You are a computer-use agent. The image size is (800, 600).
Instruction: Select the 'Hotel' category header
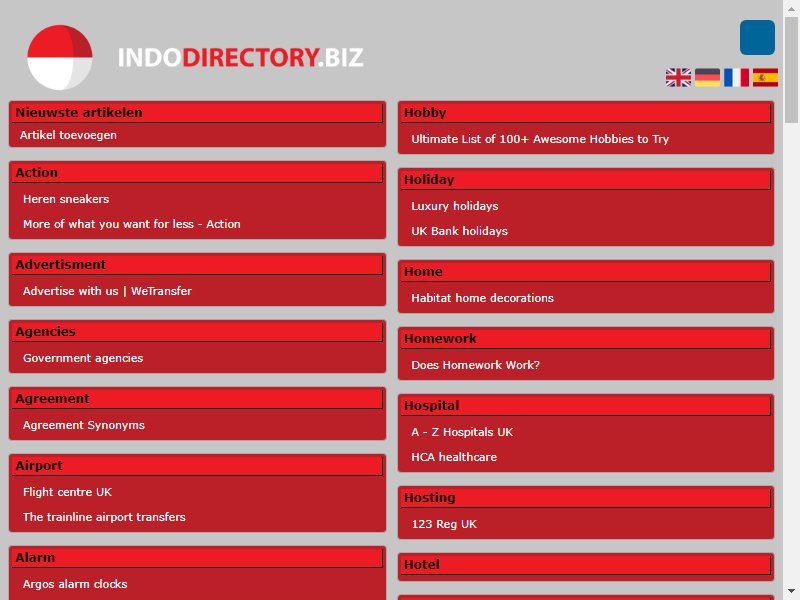[x=585, y=565]
